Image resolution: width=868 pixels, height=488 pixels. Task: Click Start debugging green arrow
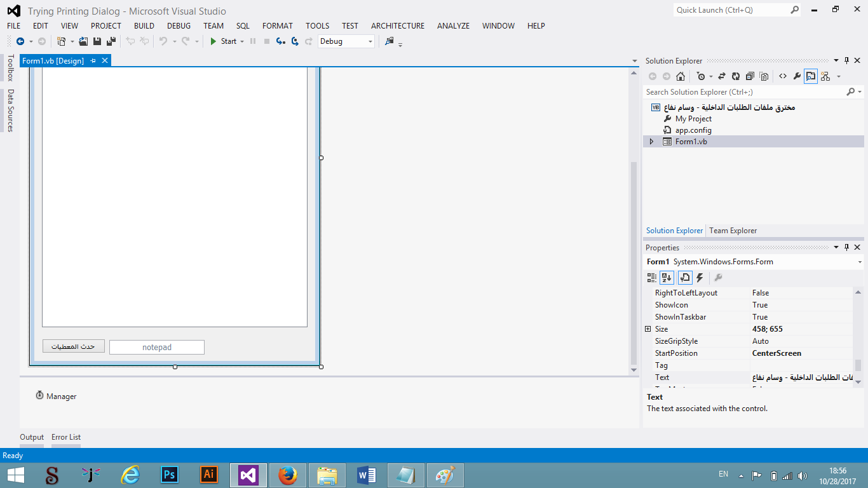[x=213, y=41]
